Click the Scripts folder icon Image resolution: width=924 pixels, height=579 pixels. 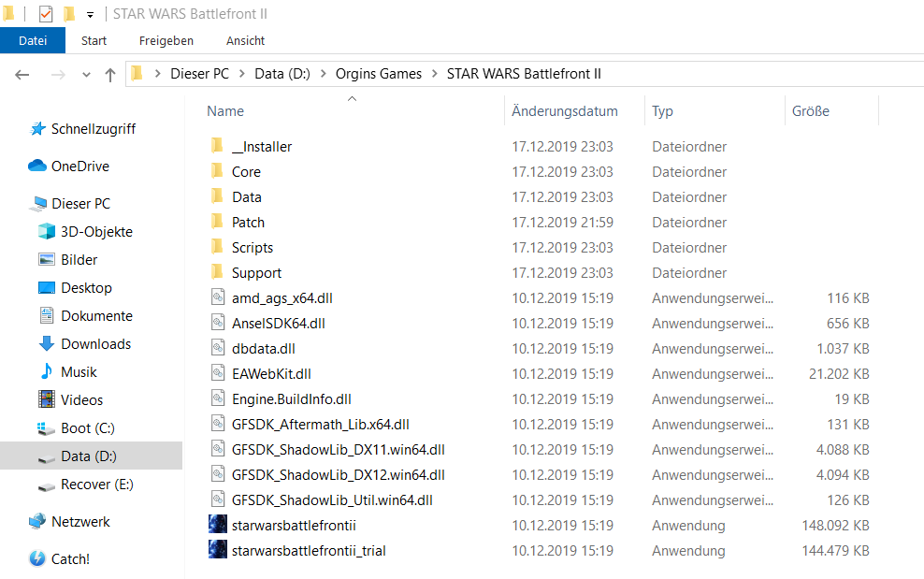[217, 247]
